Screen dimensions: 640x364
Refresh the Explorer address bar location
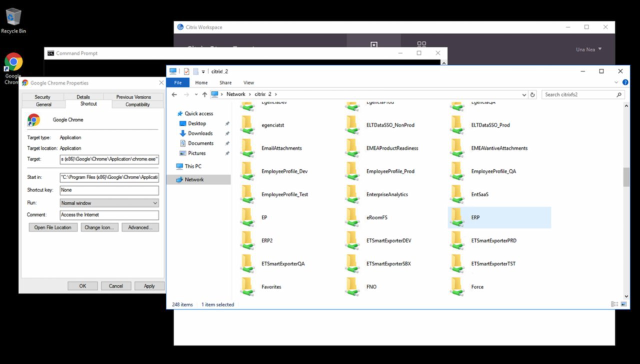[x=532, y=94]
